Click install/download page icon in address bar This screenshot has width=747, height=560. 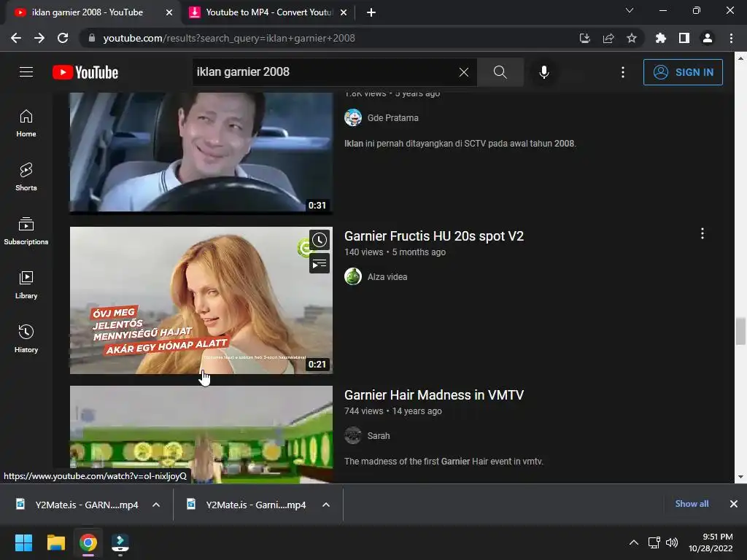[x=585, y=38]
